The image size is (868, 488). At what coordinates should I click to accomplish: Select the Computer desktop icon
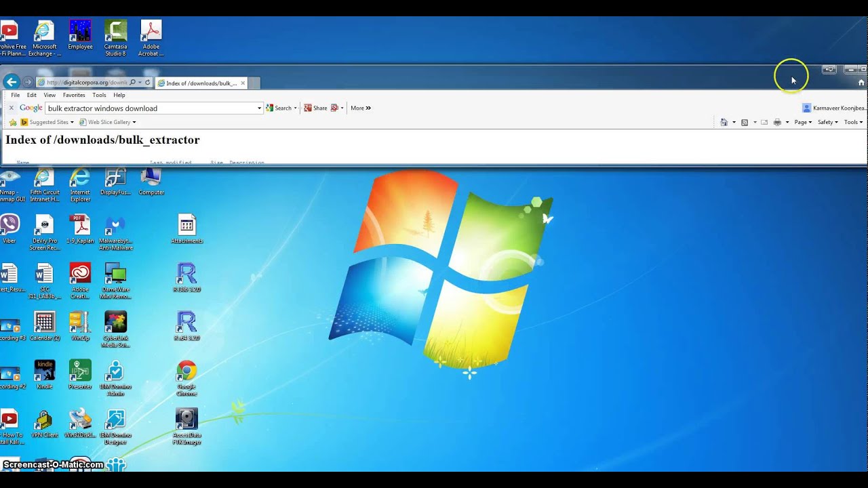coord(151,182)
